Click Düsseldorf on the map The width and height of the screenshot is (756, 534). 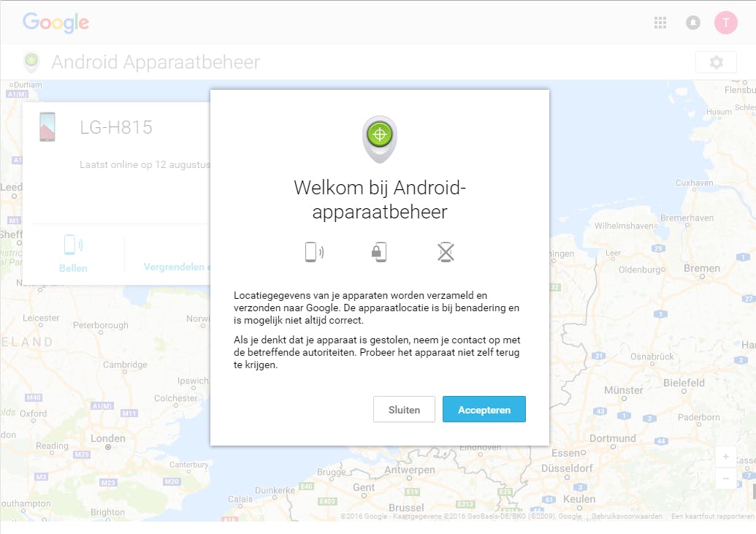coord(567,468)
